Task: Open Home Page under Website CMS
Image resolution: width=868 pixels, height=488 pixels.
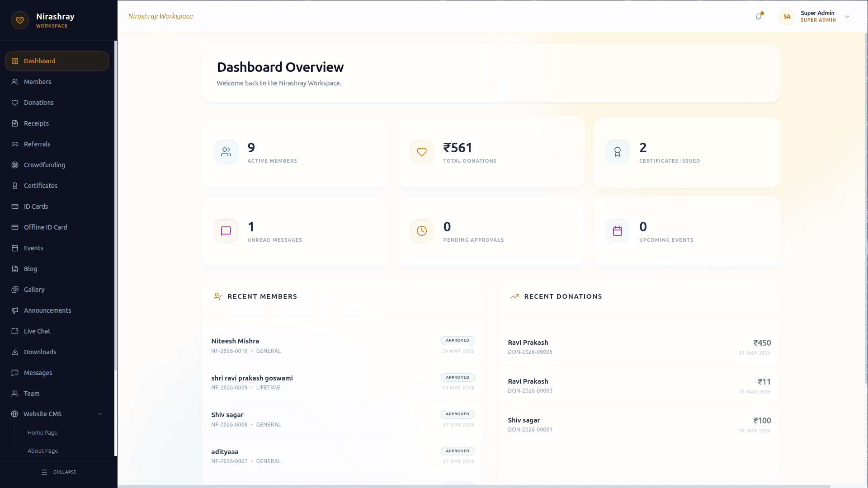Action: (42, 433)
